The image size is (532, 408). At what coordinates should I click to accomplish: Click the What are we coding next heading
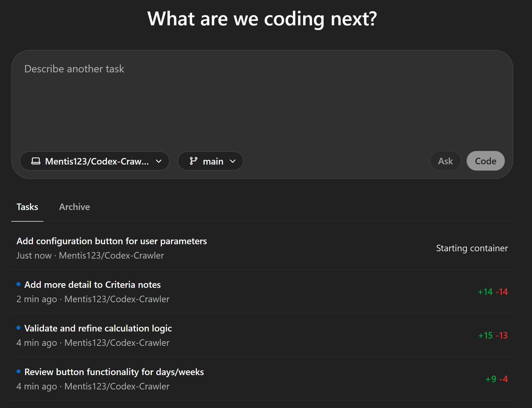[x=262, y=19]
